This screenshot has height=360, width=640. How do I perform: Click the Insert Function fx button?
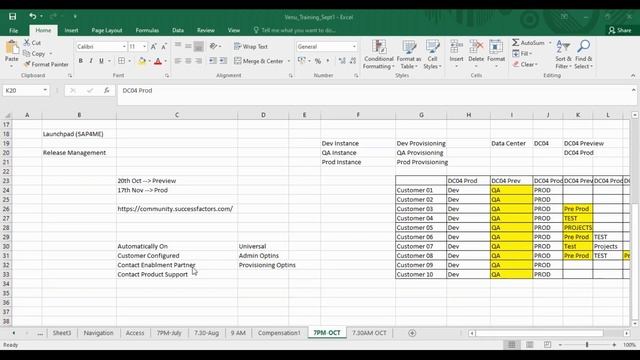[x=107, y=90]
